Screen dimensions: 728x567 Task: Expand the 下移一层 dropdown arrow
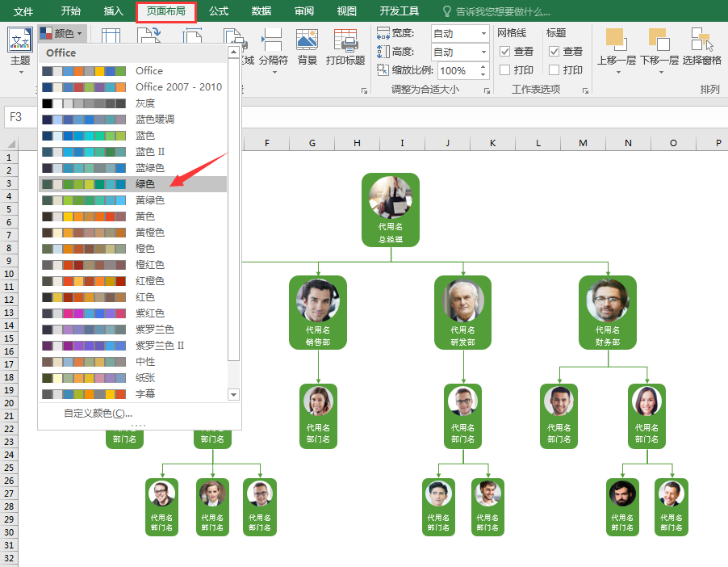point(661,72)
